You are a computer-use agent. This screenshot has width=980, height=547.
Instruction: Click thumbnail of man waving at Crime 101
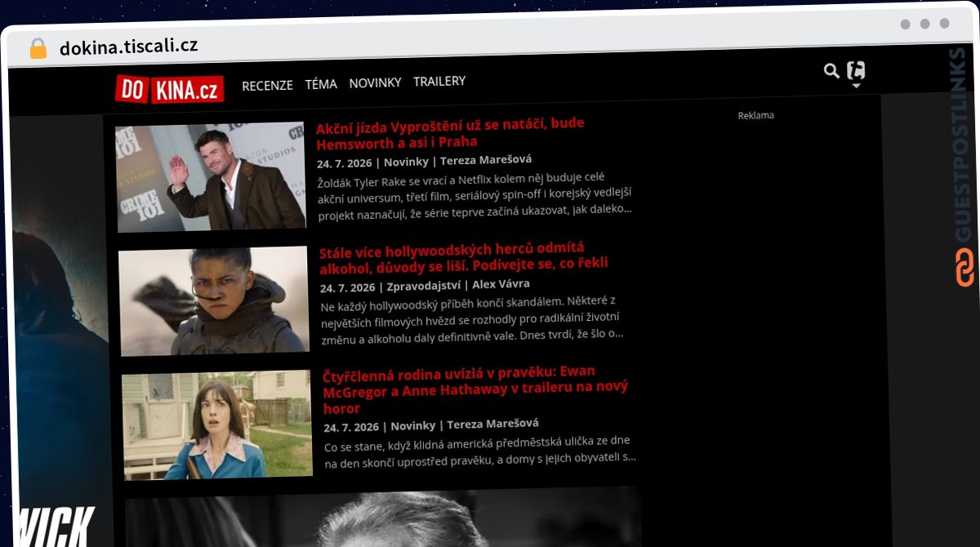(x=211, y=176)
